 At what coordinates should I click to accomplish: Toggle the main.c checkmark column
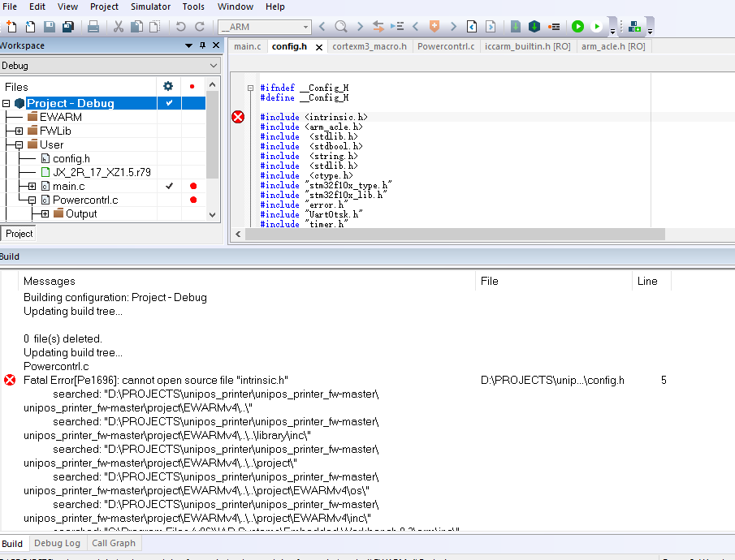tap(169, 186)
